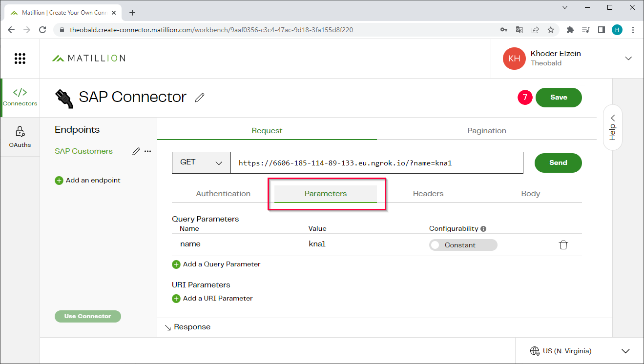This screenshot has width=644, height=364.
Task: Click the SAP Connector plug logo
Action: 64,98
